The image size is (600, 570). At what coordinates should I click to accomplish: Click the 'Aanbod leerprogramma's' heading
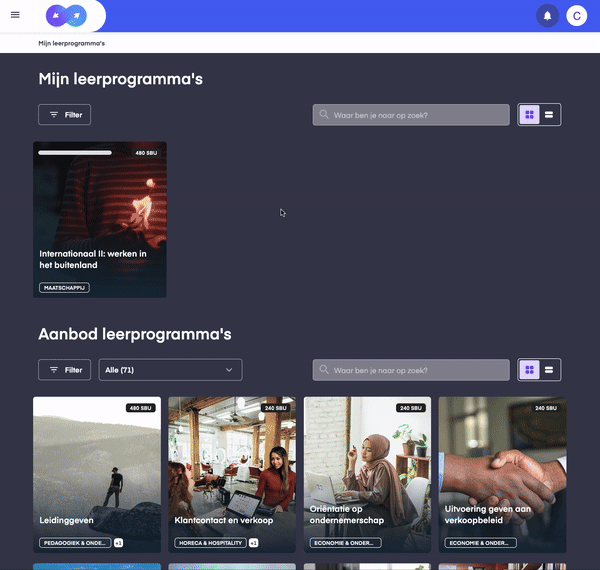135,334
